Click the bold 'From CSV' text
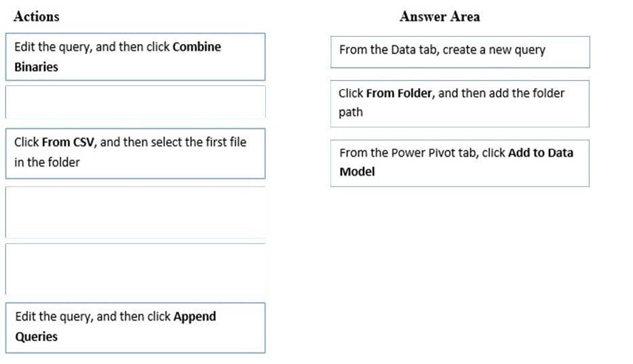 [68, 142]
